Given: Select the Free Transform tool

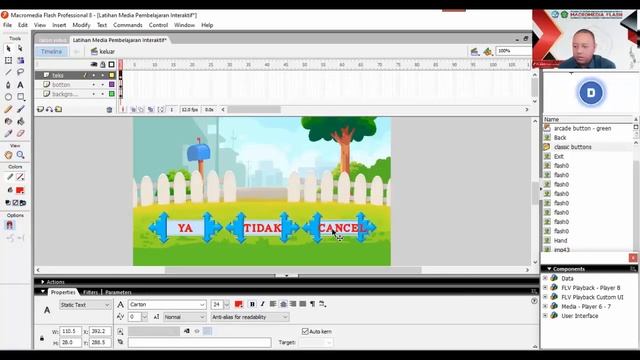Looking at the screenshot, I should (x=8, y=60).
